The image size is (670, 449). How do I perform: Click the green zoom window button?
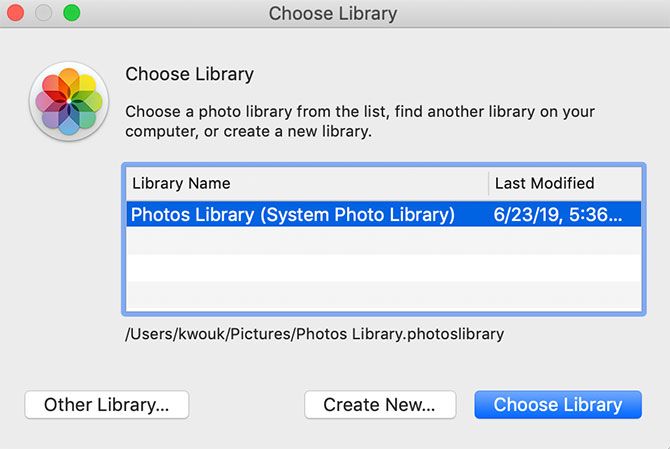point(71,13)
